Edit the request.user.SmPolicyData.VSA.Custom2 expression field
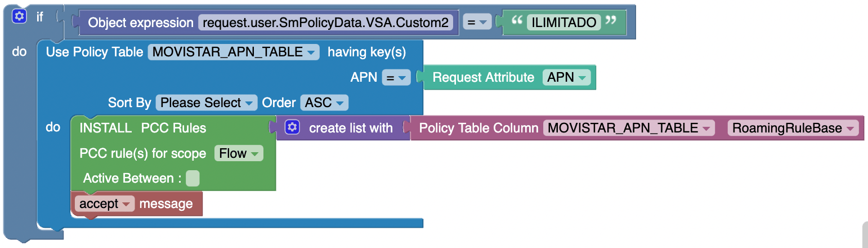 [326, 23]
